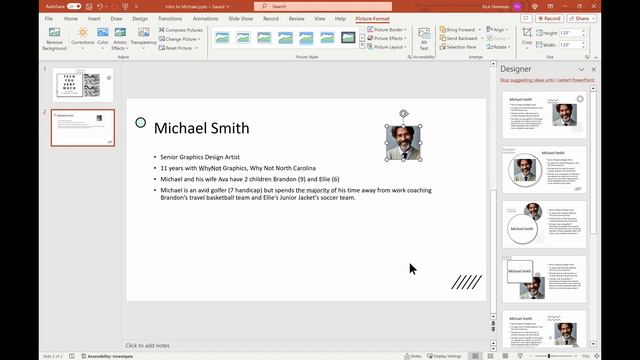Open the Remove Background tool

54,39
